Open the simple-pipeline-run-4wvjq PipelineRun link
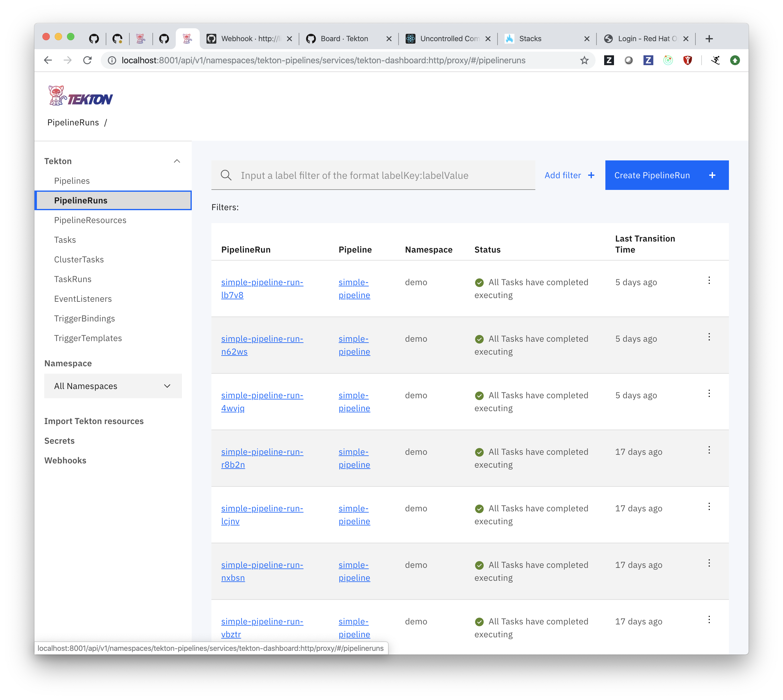The image size is (783, 700). pos(262,402)
